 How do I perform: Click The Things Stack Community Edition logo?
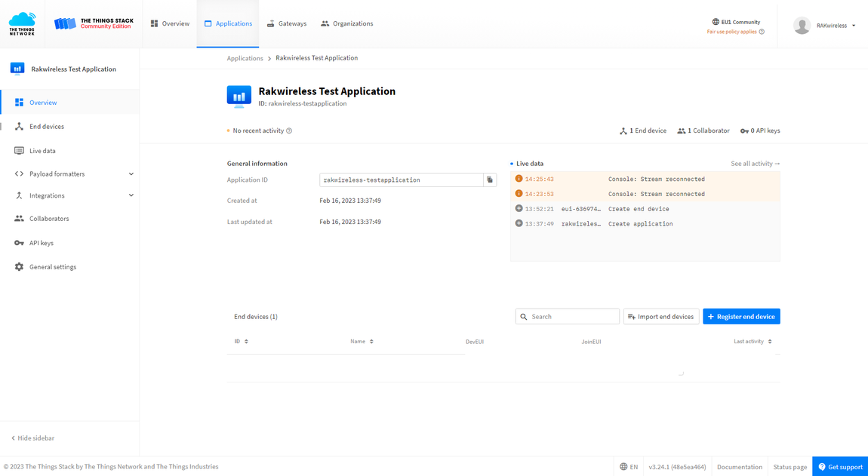pyautogui.click(x=94, y=24)
